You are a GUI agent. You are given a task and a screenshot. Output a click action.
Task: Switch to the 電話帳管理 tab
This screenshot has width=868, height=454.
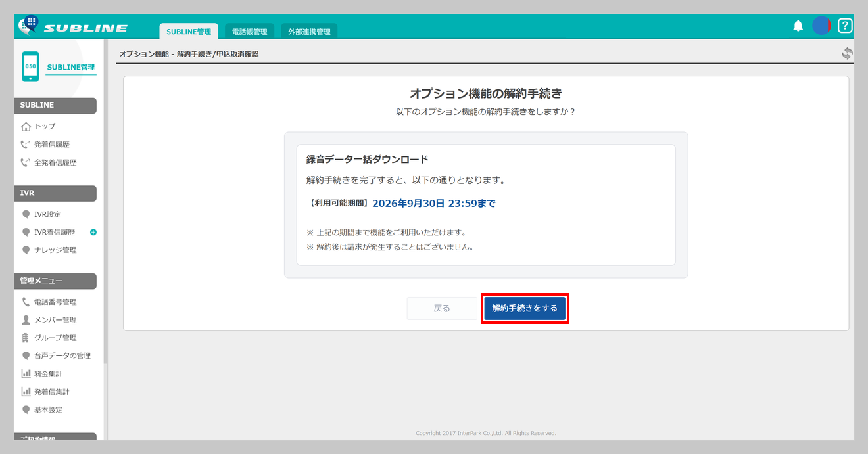pos(249,31)
